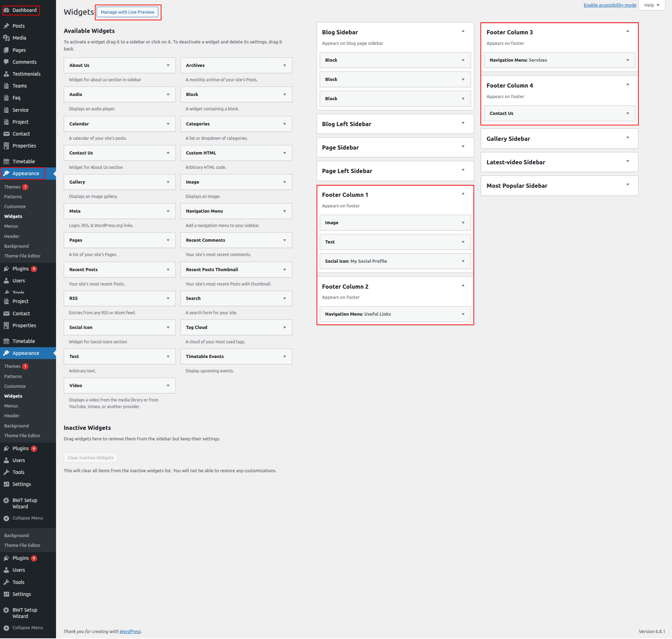Click the Pages icon in the sidebar
The width and height of the screenshot is (672, 639).
pyautogui.click(x=6, y=50)
